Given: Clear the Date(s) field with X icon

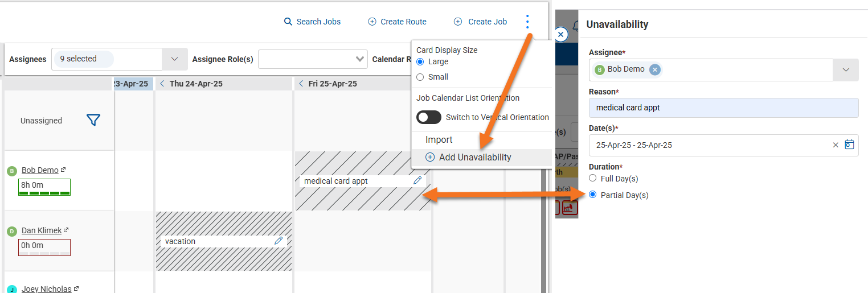Looking at the screenshot, I should [836, 145].
